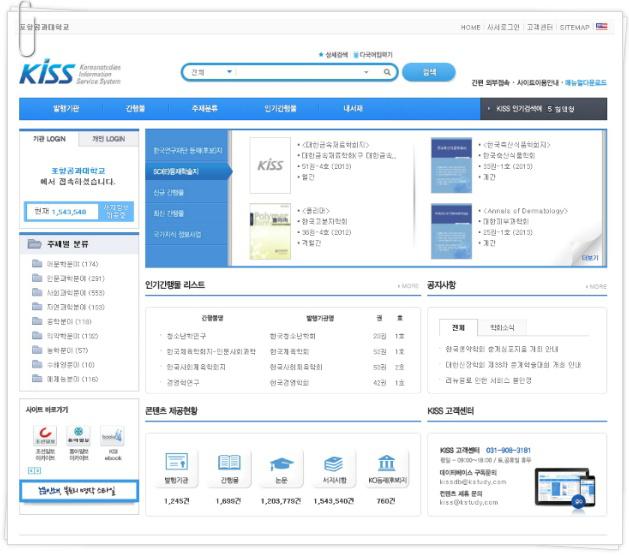629x555 pixels.
Task: Click the magnifier icon in search box
Action: [x=387, y=72]
